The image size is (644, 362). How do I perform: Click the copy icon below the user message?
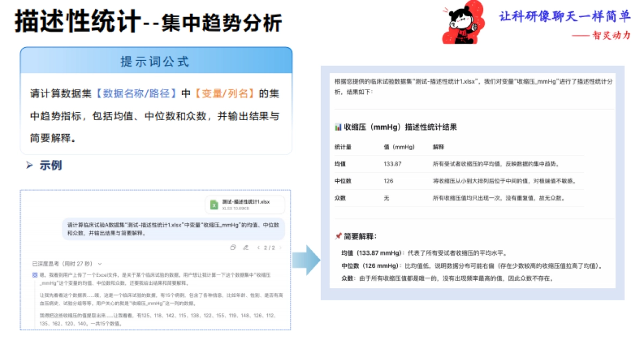pyautogui.click(x=233, y=248)
